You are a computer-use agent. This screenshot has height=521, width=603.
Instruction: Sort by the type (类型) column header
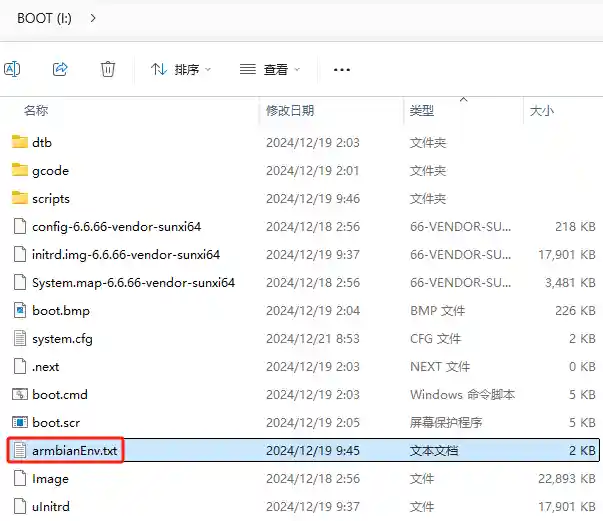click(x=422, y=111)
